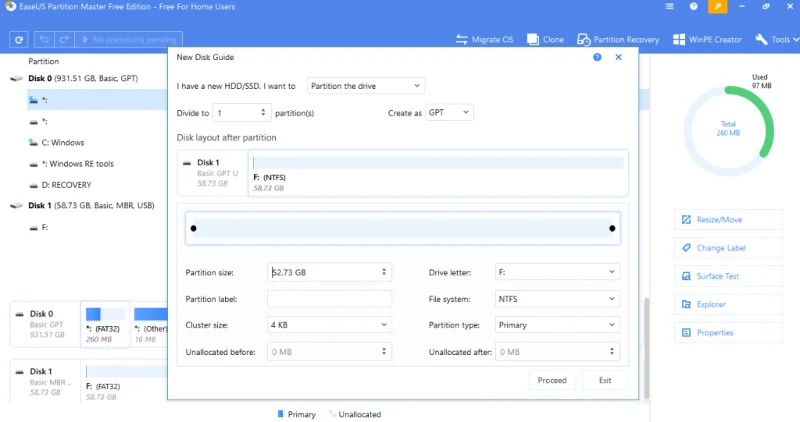
Task: Click the Used/Total disk usage ring chart
Action: point(728,130)
